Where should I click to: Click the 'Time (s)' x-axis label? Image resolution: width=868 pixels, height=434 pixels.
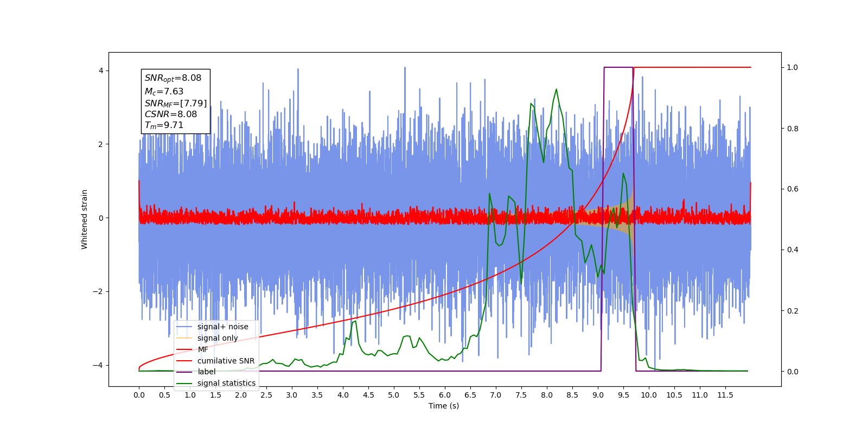point(444,406)
